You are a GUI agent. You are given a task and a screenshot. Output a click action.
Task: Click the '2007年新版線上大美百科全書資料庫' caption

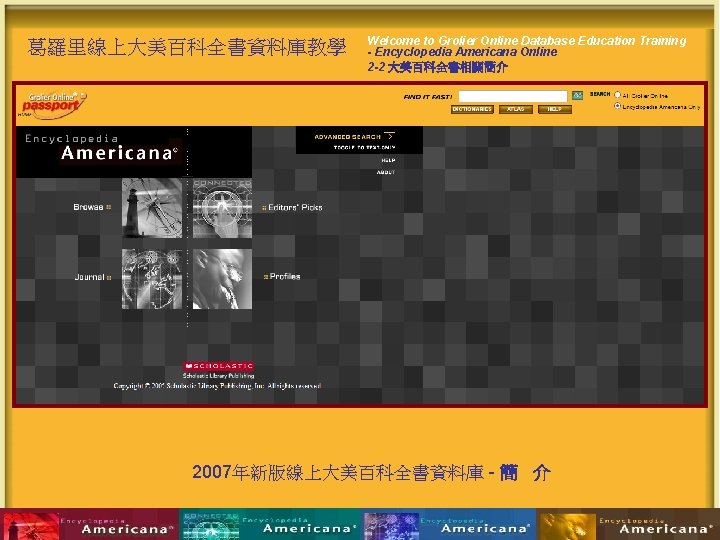pos(338,472)
